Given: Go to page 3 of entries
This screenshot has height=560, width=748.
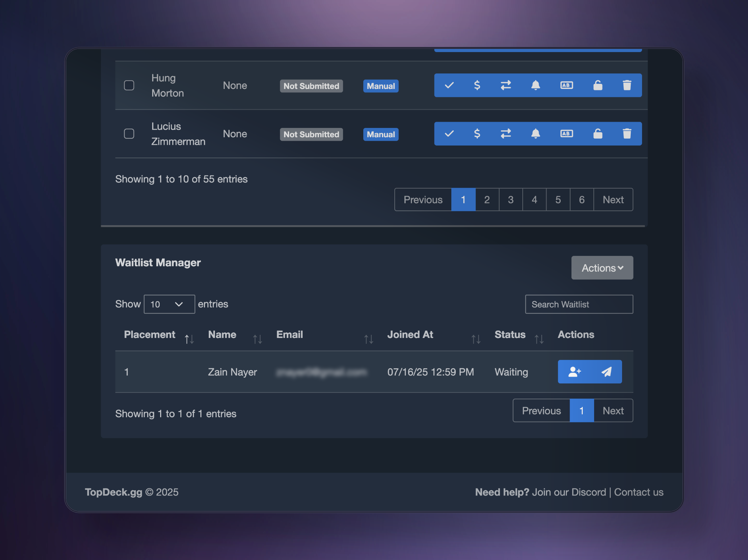Looking at the screenshot, I should (x=511, y=200).
